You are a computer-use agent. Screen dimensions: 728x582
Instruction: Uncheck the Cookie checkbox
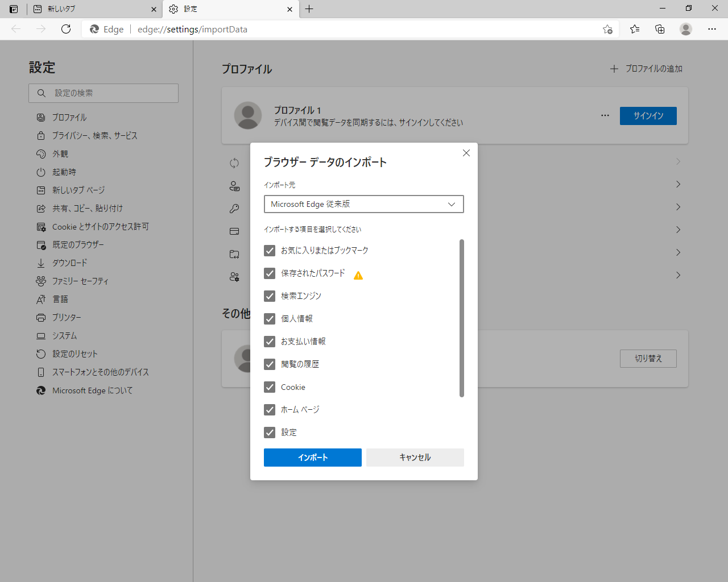(x=270, y=387)
